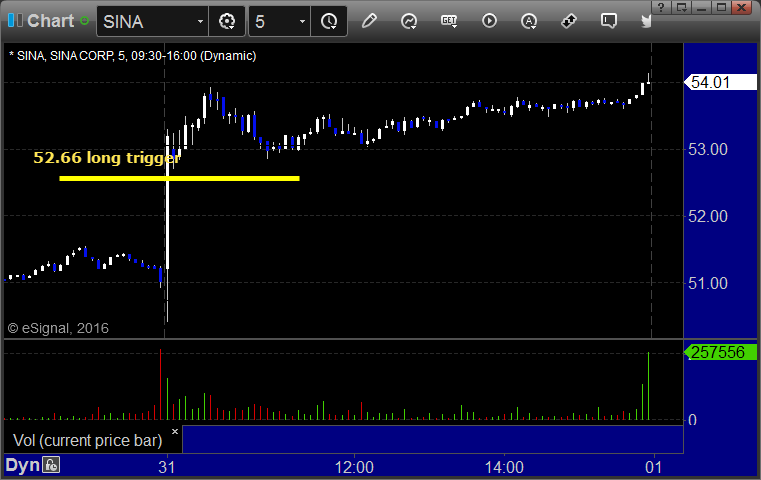Click the Vol (current price bar) label
This screenshot has width=761, height=480.
(x=87, y=440)
